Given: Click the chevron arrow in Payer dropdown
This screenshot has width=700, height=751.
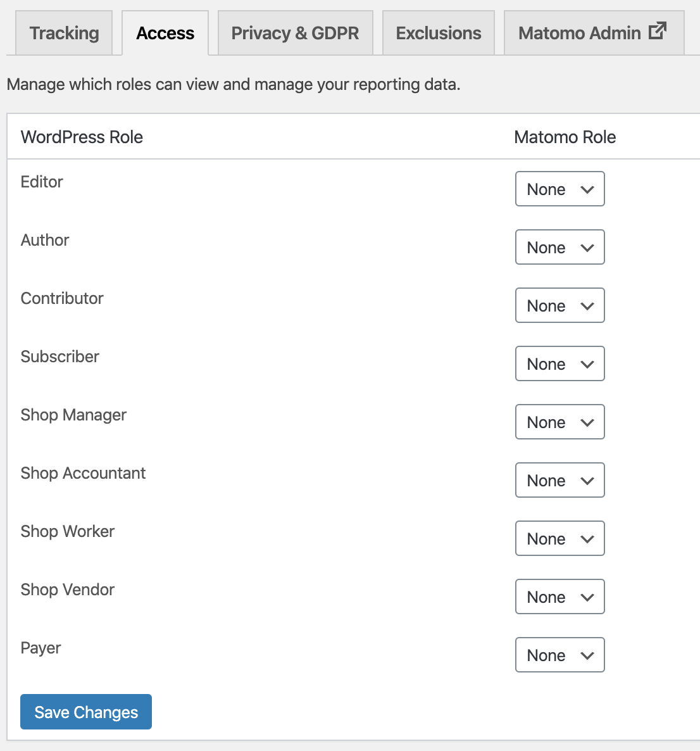Looking at the screenshot, I should pyautogui.click(x=587, y=655).
